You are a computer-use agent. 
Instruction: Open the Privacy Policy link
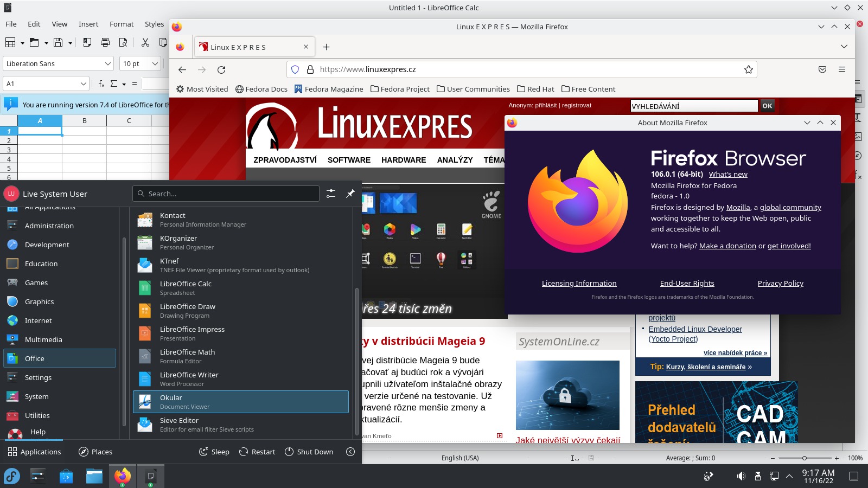click(x=780, y=283)
